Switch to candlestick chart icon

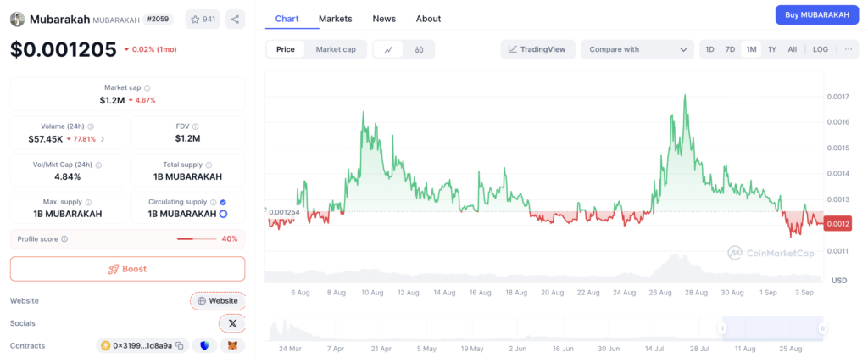pos(419,49)
